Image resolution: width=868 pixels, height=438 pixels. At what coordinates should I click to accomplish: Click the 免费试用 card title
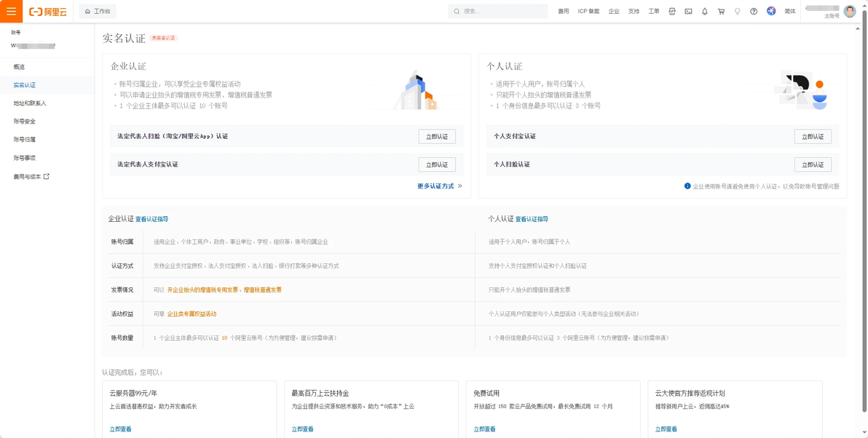click(x=486, y=393)
